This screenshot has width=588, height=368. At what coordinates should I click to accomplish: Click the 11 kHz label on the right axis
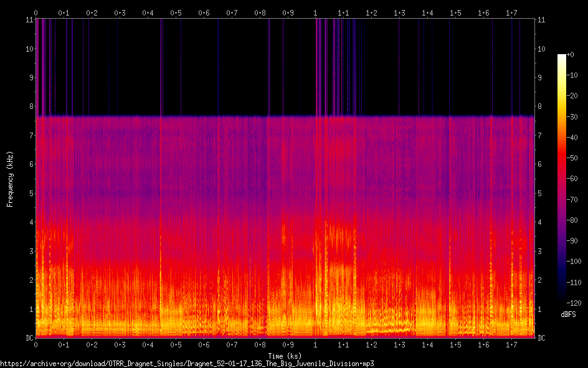(541, 20)
